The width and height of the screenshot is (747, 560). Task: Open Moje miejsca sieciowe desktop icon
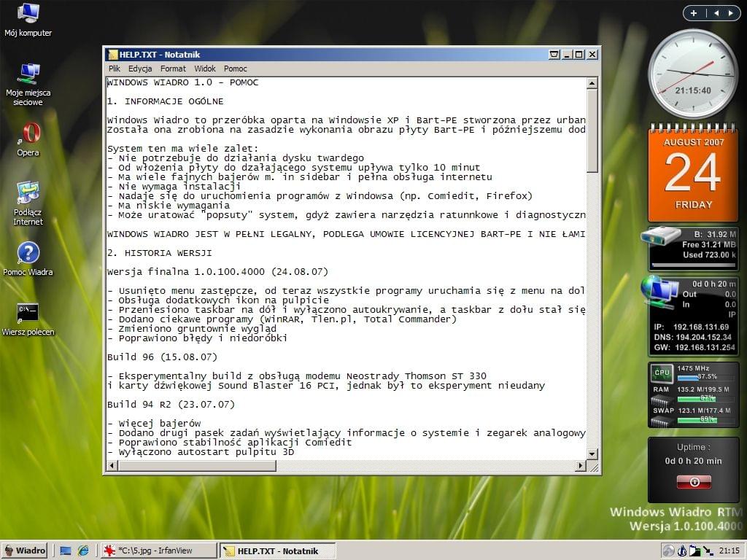(28, 85)
